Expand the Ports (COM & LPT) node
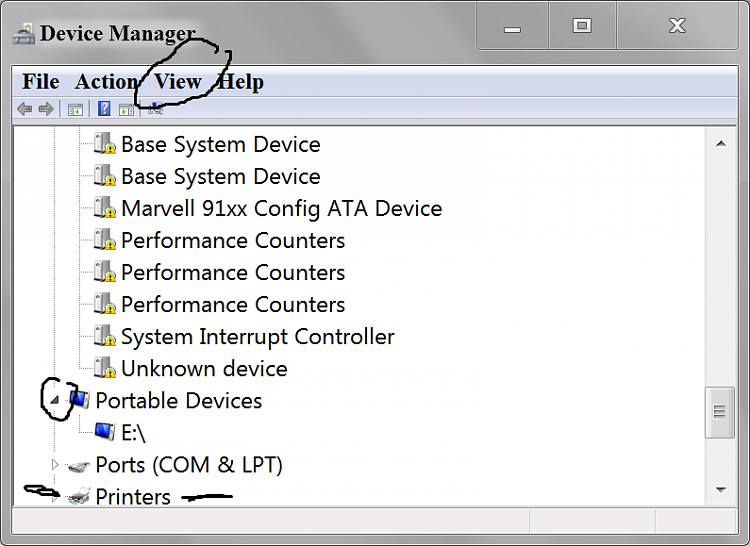 pos(55,464)
